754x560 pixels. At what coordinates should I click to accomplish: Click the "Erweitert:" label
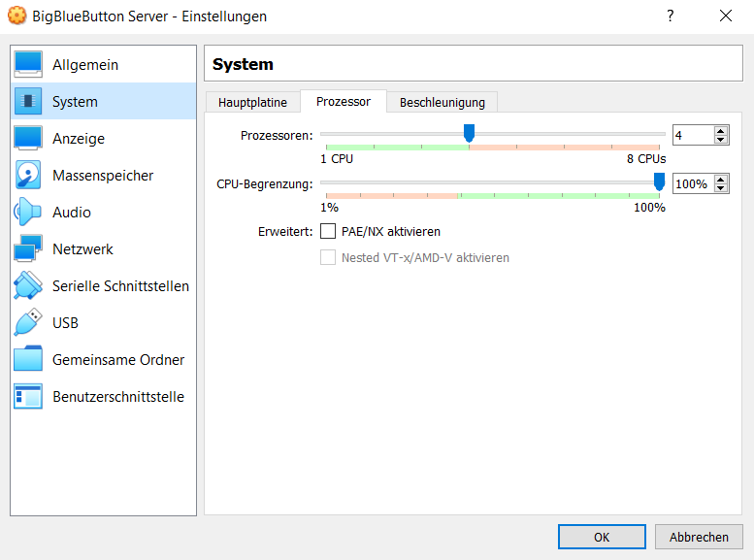click(285, 232)
